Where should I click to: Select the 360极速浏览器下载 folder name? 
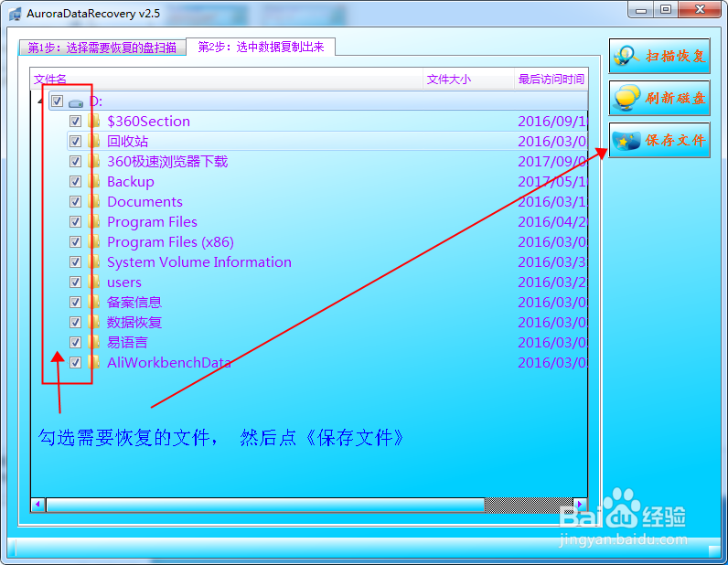click(x=167, y=162)
